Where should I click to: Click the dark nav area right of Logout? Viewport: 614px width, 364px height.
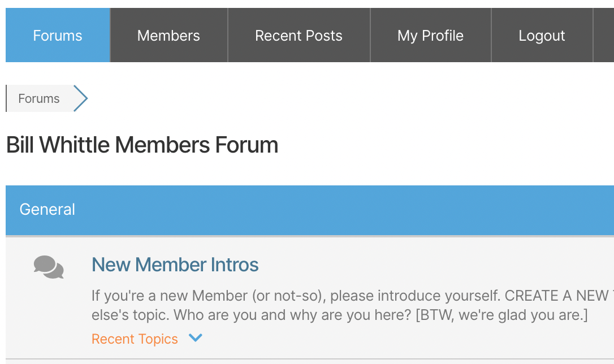tap(604, 36)
